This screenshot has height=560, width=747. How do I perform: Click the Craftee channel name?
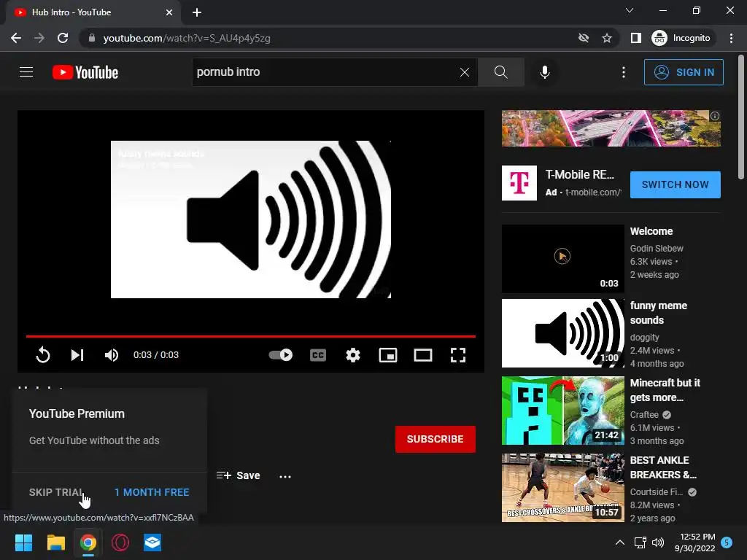pyautogui.click(x=644, y=414)
